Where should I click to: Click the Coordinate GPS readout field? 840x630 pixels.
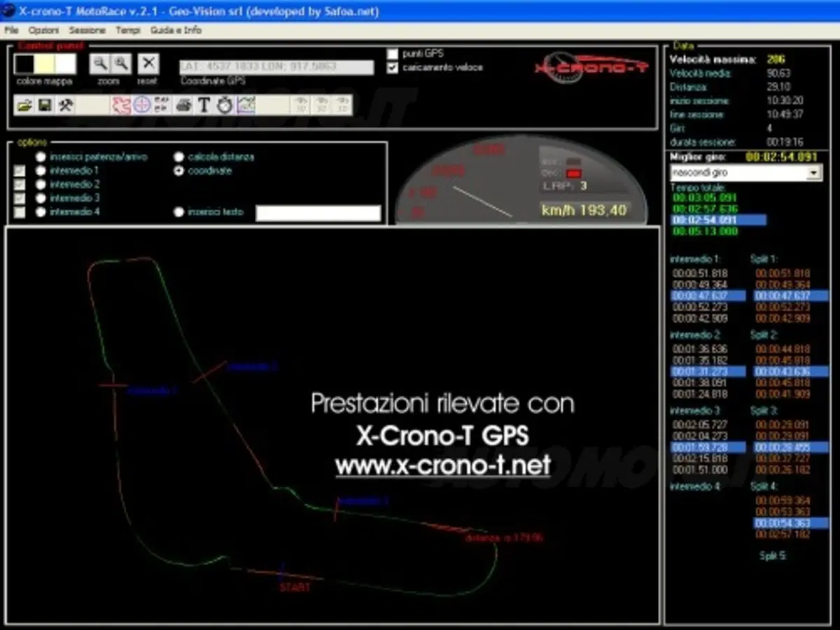[276, 66]
